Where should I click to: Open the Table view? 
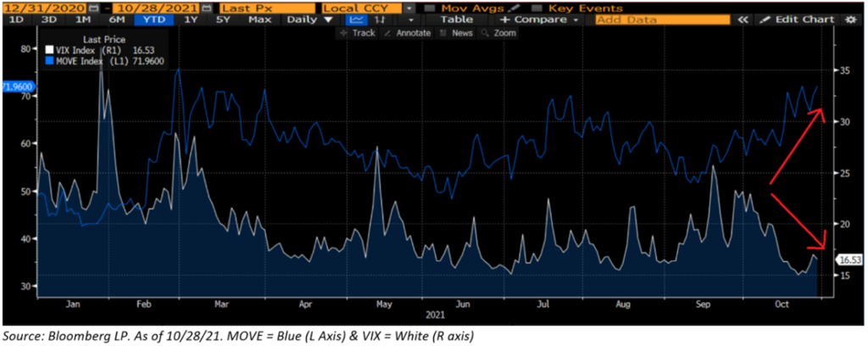click(457, 19)
